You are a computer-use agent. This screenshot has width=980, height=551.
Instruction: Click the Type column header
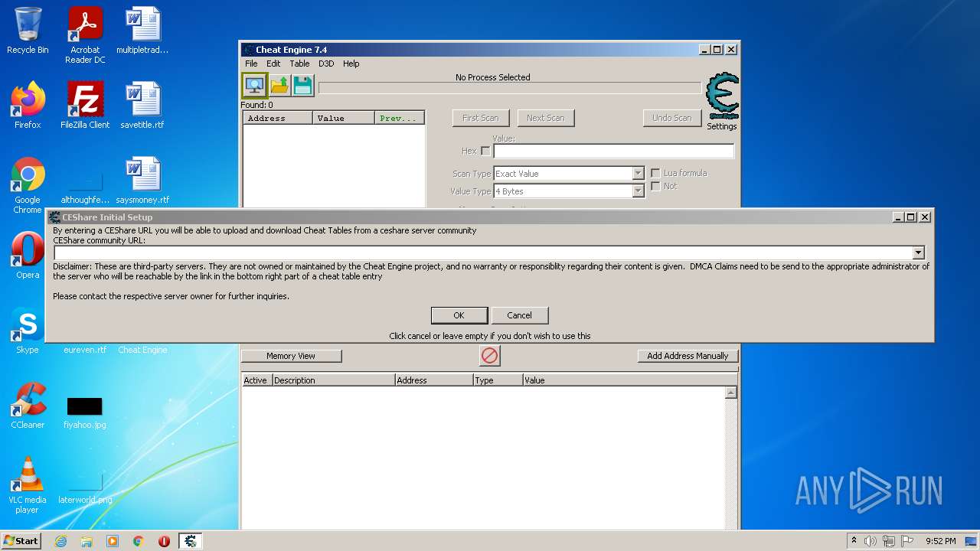pos(498,380)
